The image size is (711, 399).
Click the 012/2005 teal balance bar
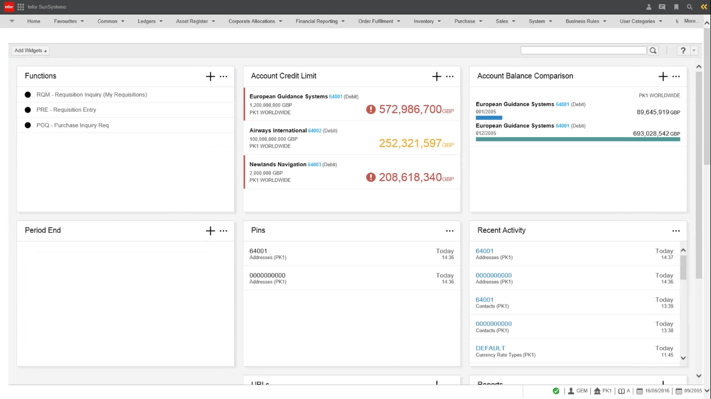coord(578,139)
